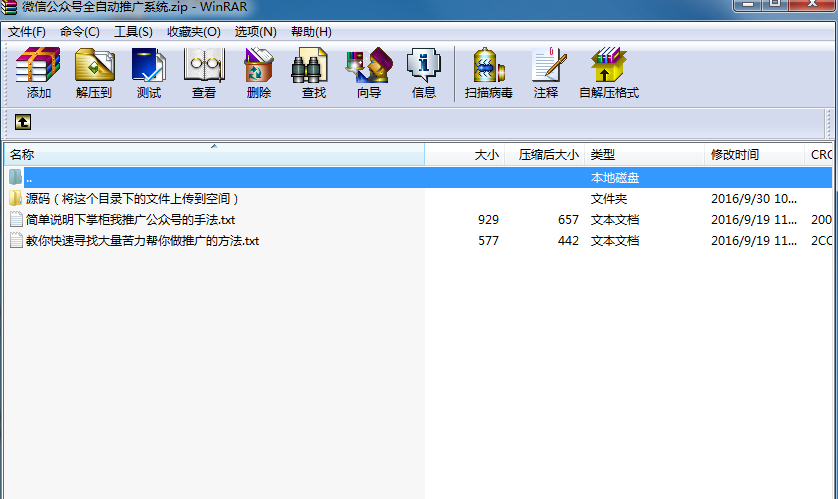
Task: Click the 文件夹 type cell
Action: [x=609, y=198]
